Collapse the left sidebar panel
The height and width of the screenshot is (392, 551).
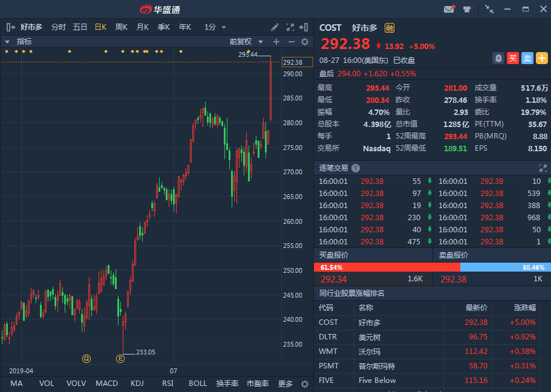10,27
